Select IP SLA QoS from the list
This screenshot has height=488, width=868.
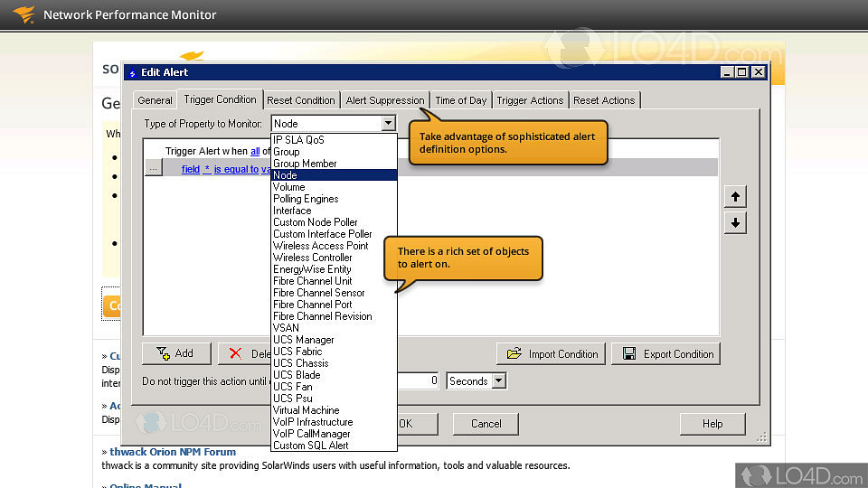[334, 140]
